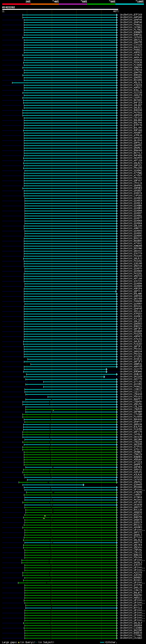Click label UniRef100_O22079

coord(131,369)
